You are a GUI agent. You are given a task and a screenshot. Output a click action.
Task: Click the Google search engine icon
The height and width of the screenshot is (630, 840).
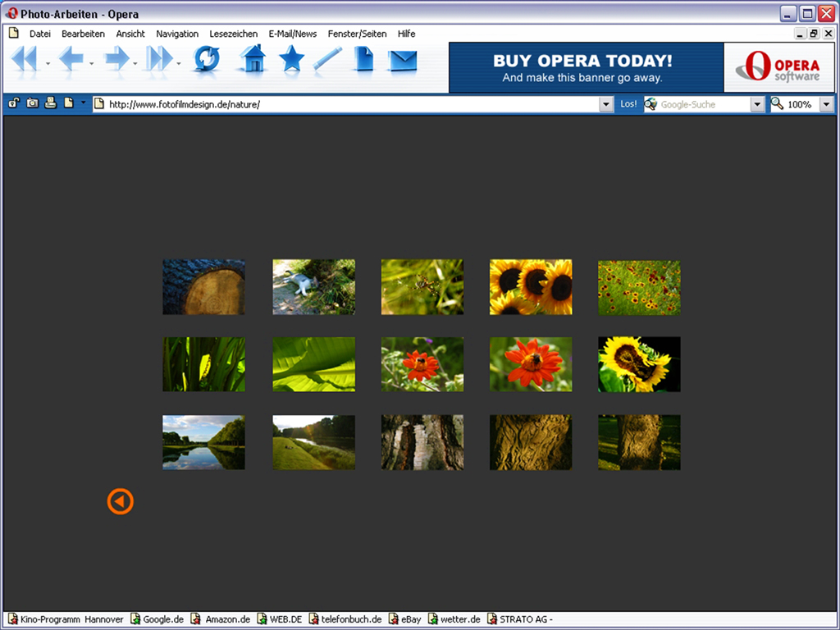point(651,104)
